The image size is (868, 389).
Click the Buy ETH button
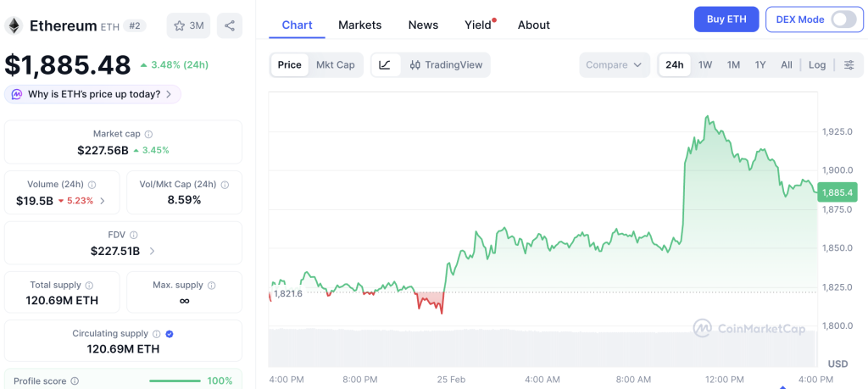coord(726,19)
